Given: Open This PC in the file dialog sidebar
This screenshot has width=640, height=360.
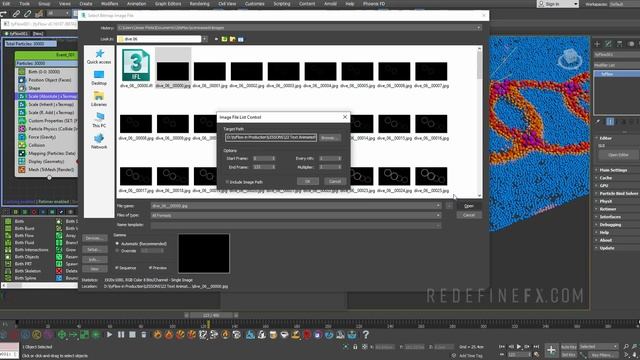Looking at the screenshot, I should (x=99, y=120).
